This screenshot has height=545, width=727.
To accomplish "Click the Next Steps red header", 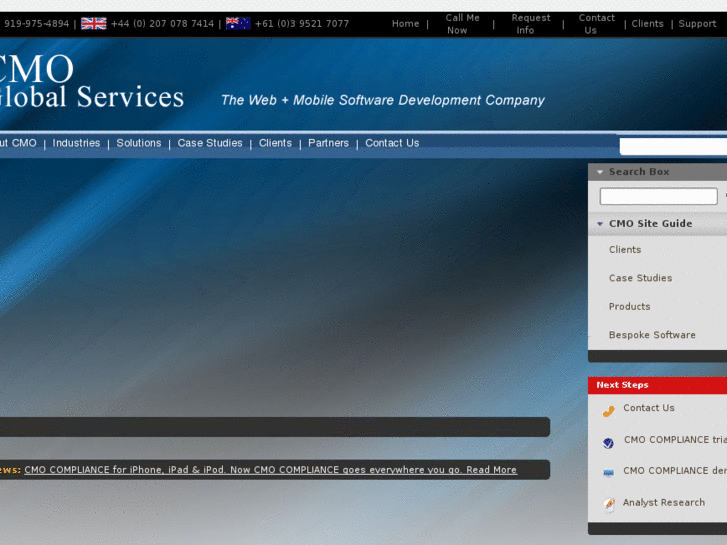I will pos(657,385).
